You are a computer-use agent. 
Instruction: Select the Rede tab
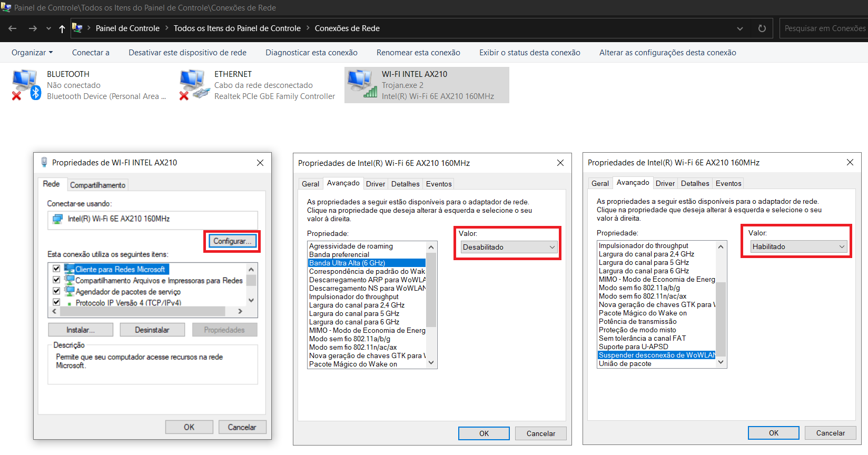click(51, 184)
